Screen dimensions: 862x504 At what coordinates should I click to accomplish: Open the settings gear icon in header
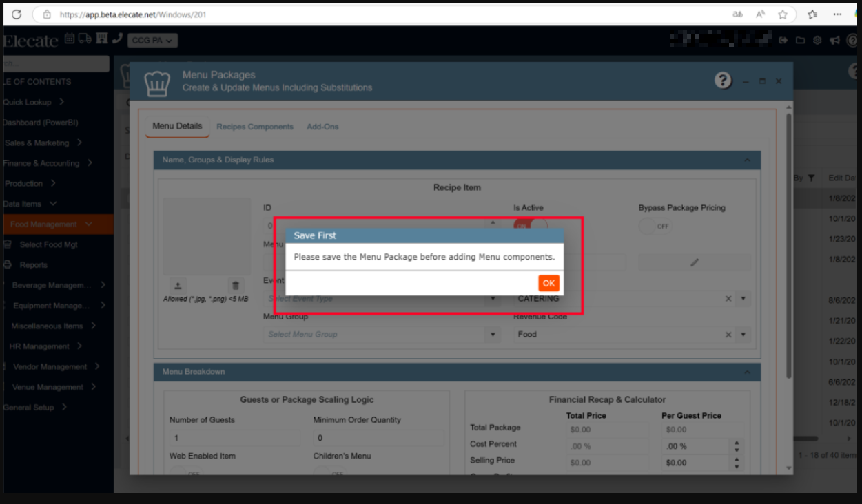[x=817, y=41]
